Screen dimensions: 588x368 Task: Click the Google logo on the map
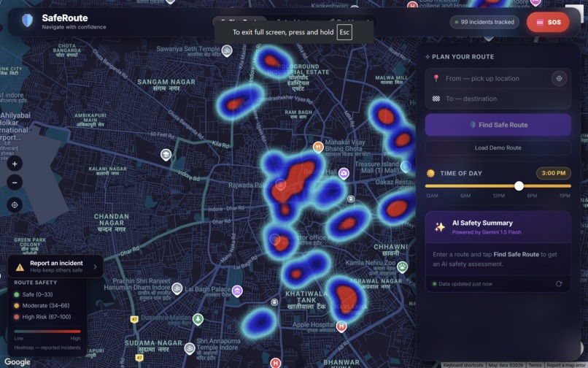coord(18,362)
